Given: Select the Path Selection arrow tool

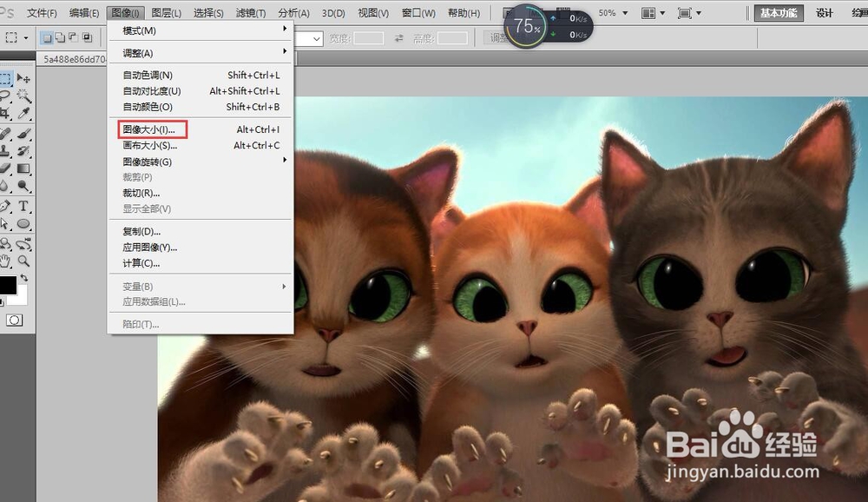Looking at the screenshot, I should [5, 223].
